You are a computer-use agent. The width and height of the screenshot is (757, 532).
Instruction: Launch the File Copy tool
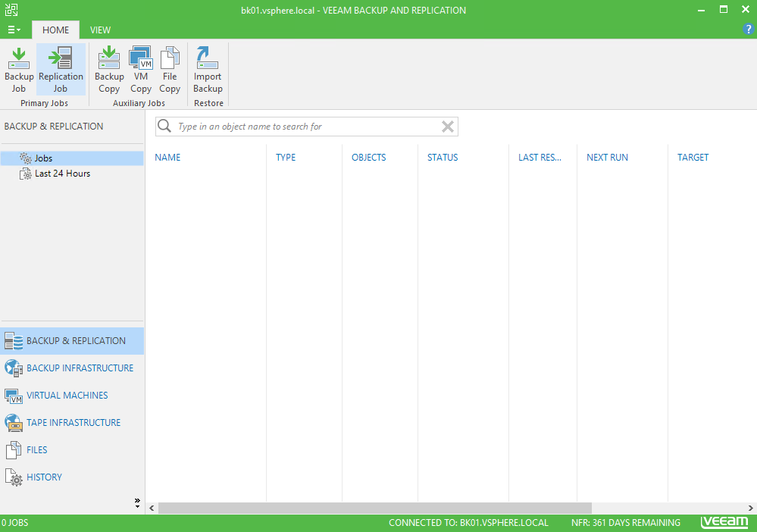(170, 69)
